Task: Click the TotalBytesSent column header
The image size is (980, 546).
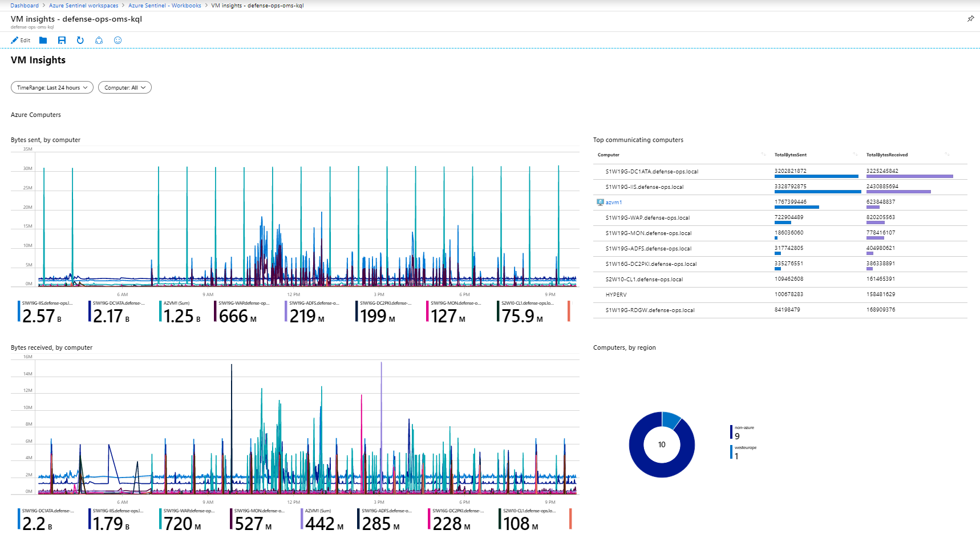Action: 791,155
